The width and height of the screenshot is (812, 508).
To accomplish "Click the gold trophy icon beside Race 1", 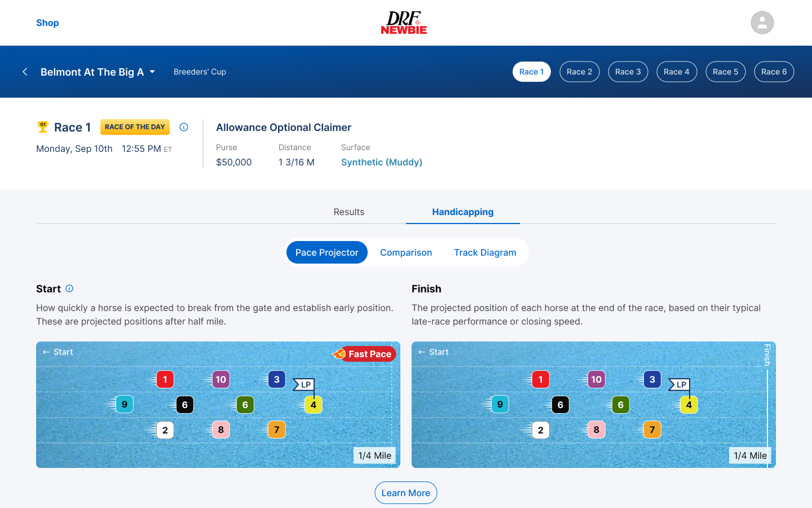I will tap(42, 127).
